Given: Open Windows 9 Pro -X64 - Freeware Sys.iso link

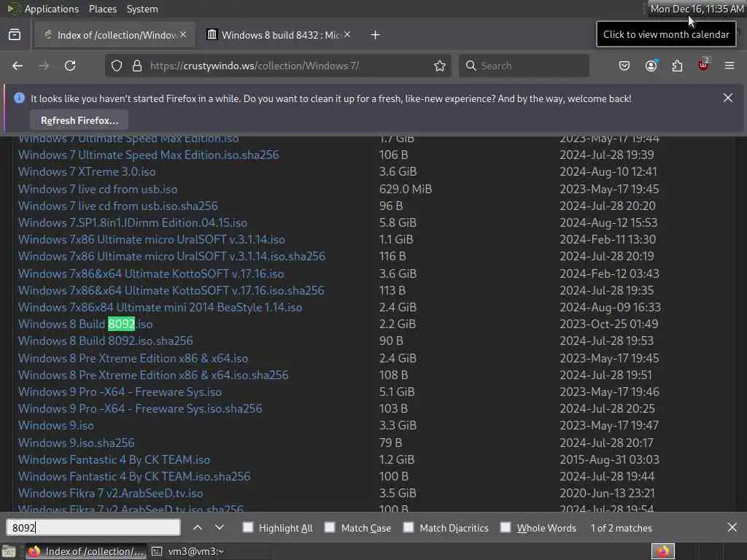Looking at the screenshot, I should (120, 392).
